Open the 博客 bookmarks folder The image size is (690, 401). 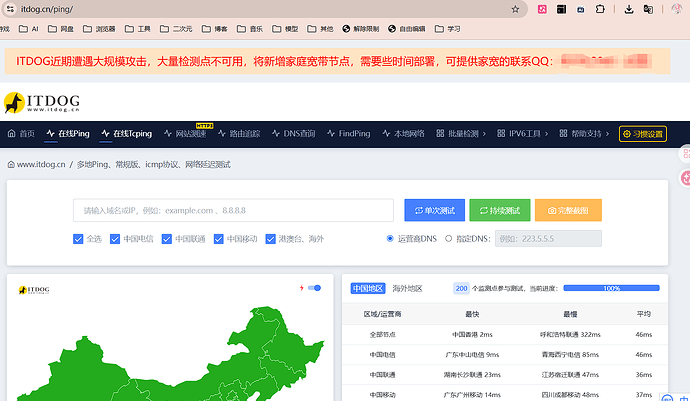click(x=215, y=29)
